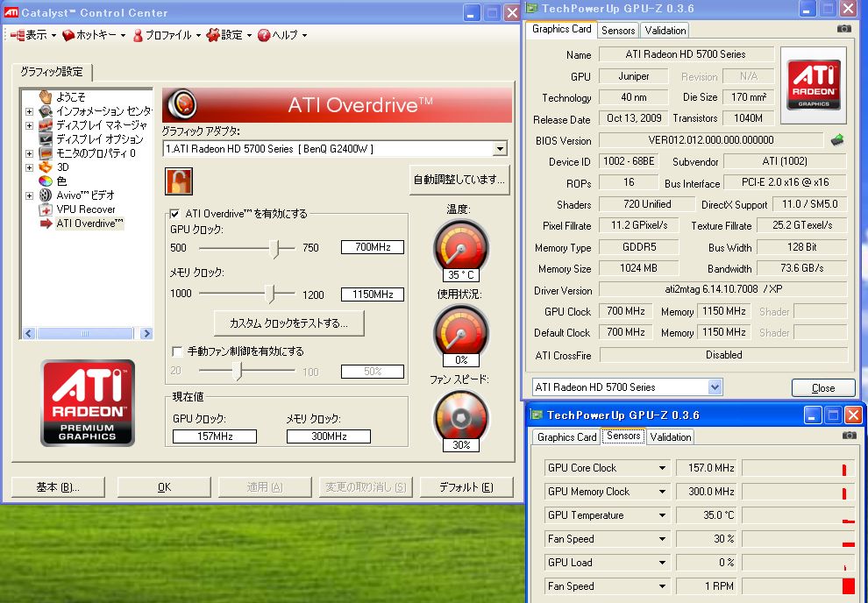Click the fan speed gauge showing 30%
Image resolution: width=868 pixels, height=603 pixels.
460,419
